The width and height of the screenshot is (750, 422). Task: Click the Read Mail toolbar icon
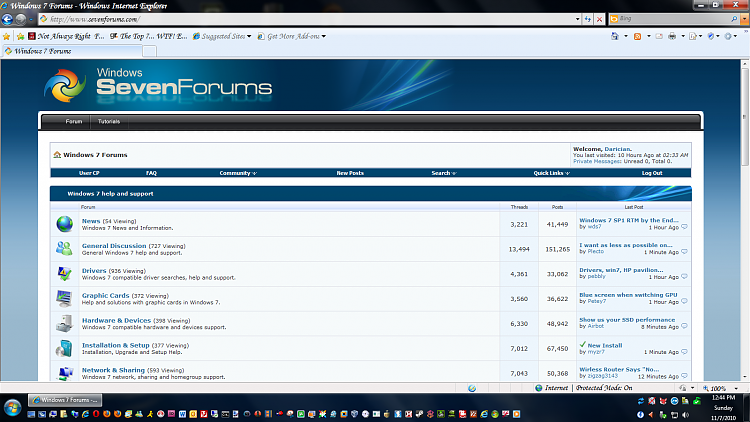659,36
